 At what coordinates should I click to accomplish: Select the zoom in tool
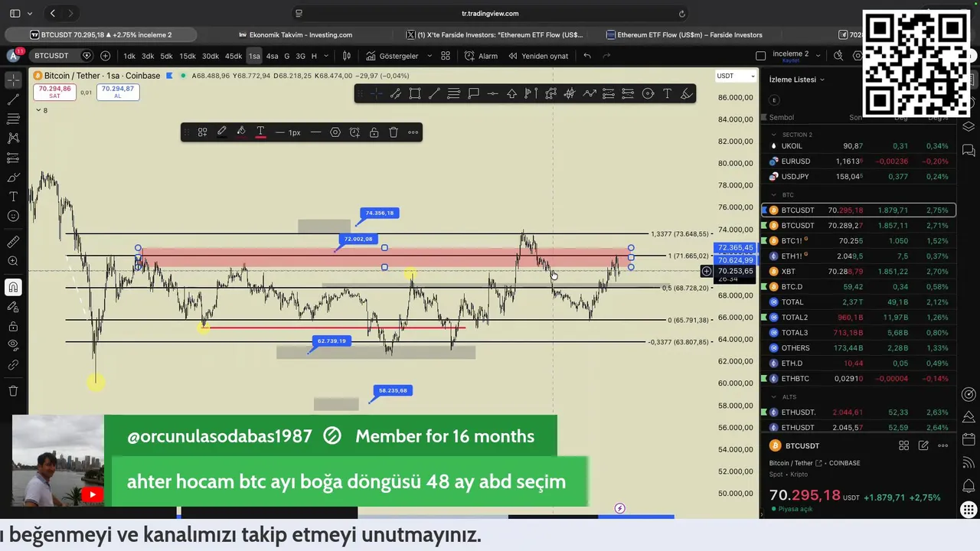tap(13, 262)
